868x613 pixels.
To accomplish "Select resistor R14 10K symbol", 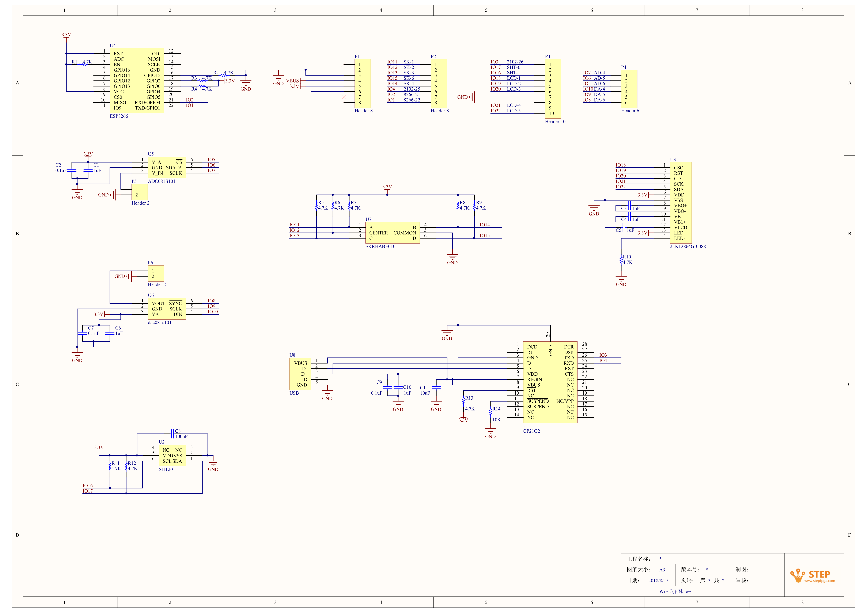I will pyautogui.click(x=490, y=412).
